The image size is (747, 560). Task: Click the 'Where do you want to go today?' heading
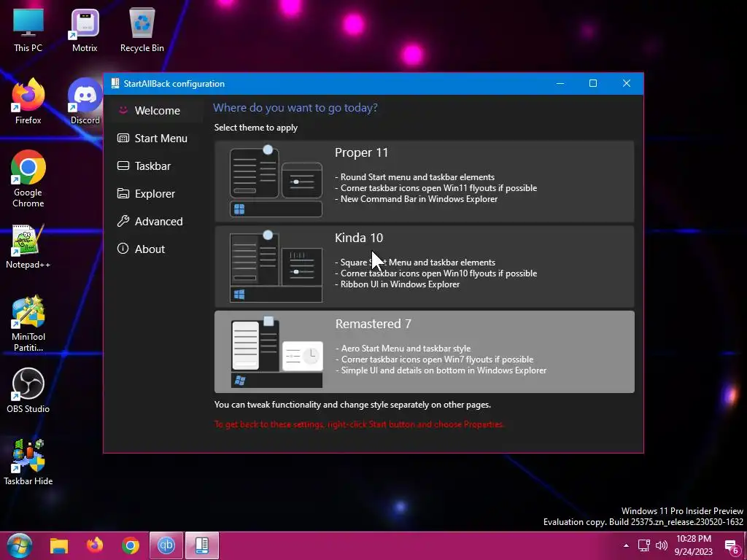(295, 108)
